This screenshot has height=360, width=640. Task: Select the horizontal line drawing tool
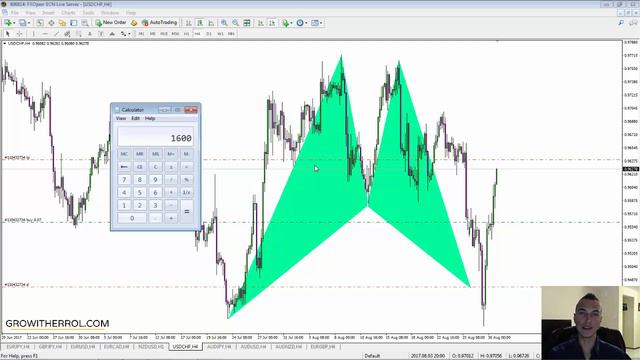click(x=45, y=34)
